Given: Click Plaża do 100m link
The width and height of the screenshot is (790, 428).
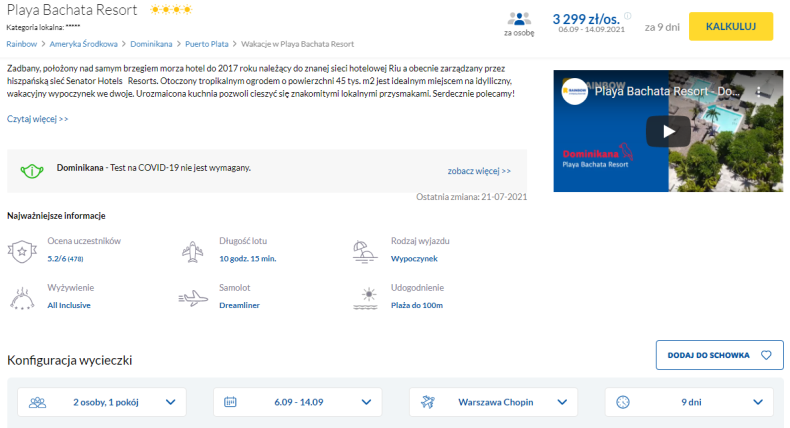Looking at the screenshot, I should [417, 305].
